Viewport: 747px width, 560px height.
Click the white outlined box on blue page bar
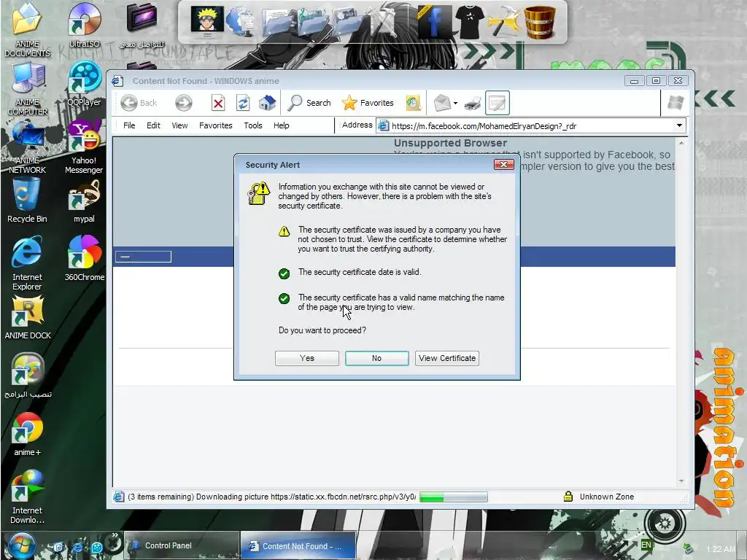tap(143, 257)
